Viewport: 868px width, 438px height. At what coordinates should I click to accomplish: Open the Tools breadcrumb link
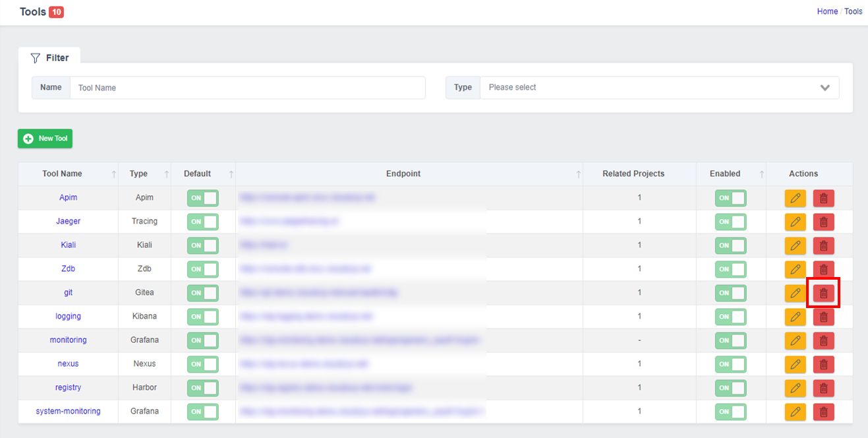[854, 11]
